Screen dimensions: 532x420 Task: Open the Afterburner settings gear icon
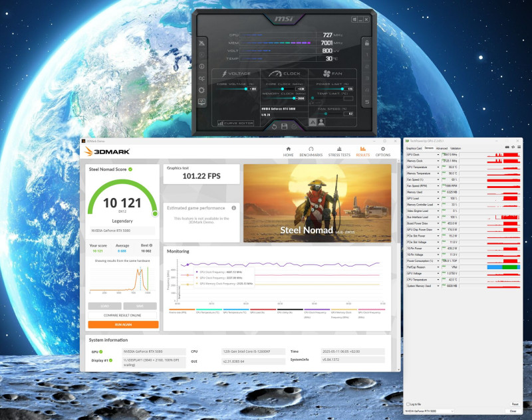[201, 90]
